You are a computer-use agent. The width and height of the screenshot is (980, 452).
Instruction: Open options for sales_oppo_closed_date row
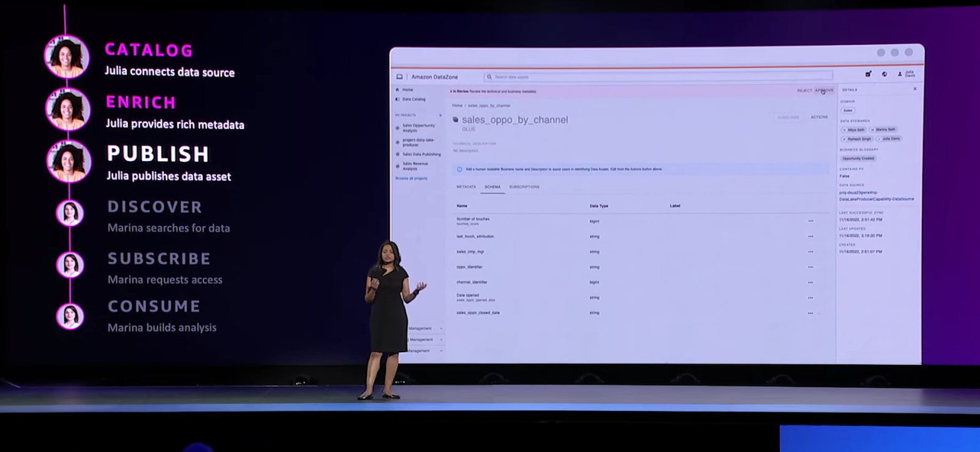point(810,313)
